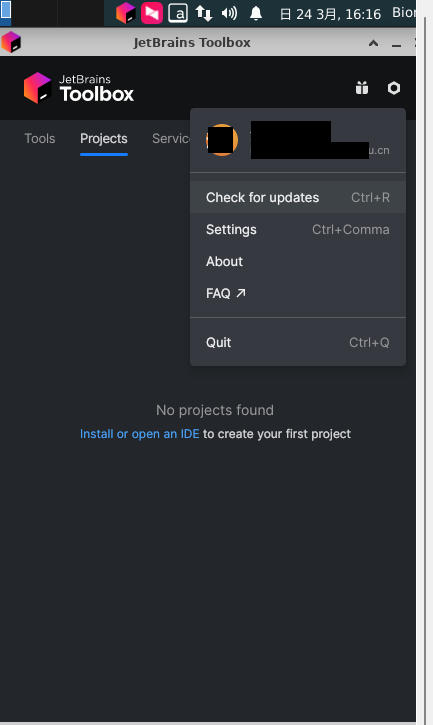This screenshot has width=433, height=725.
Task: Select the Projects tab
Action: pos(104,139)
